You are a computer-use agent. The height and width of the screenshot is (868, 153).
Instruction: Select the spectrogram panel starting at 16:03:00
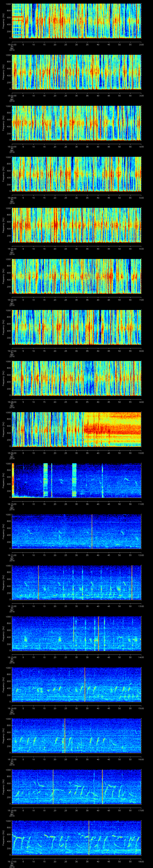coord(77,123)
